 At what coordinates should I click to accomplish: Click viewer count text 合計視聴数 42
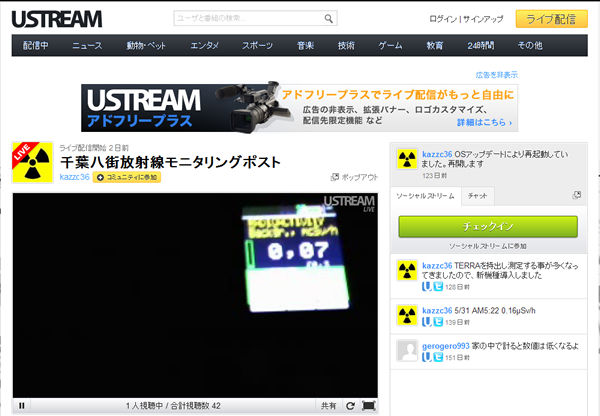pyautogui.click(x=196, y=406)
